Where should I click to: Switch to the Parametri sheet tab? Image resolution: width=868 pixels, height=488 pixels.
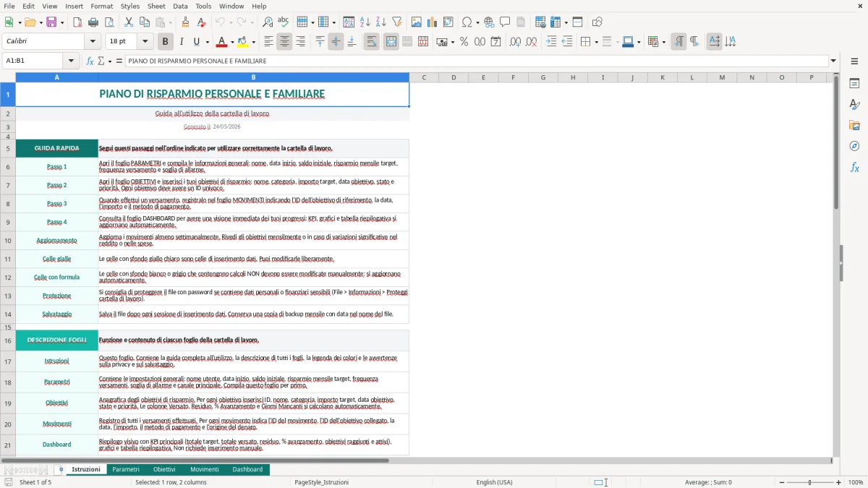point(126,469)
